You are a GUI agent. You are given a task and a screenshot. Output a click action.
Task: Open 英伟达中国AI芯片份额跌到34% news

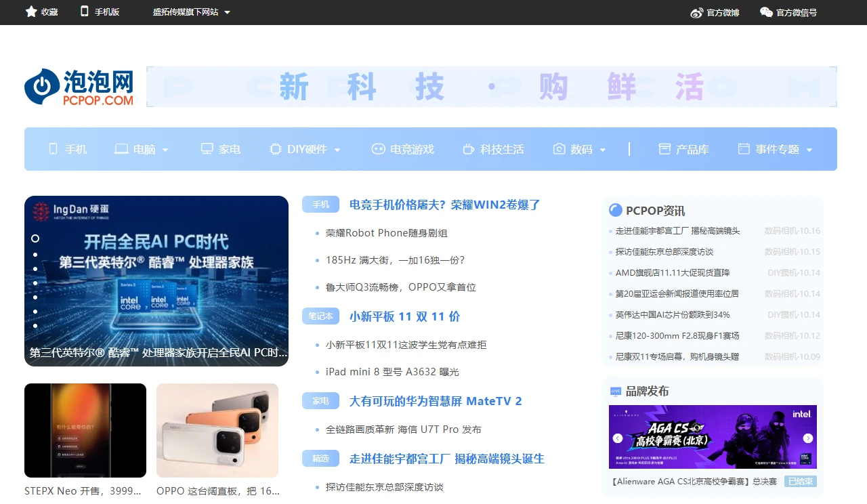point(673,315)
